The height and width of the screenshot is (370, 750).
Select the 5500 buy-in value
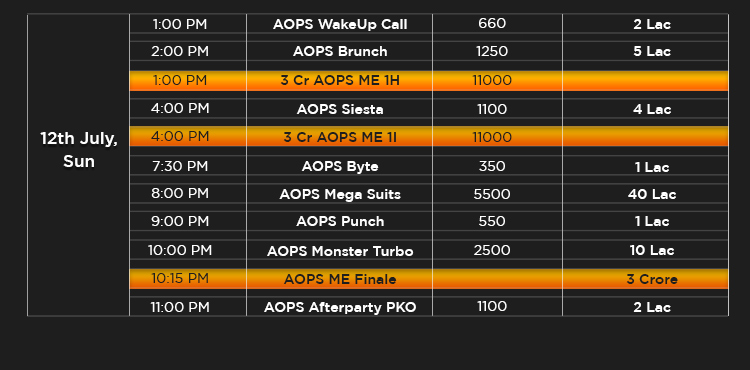pyautogui.click(x=492, y=194)
